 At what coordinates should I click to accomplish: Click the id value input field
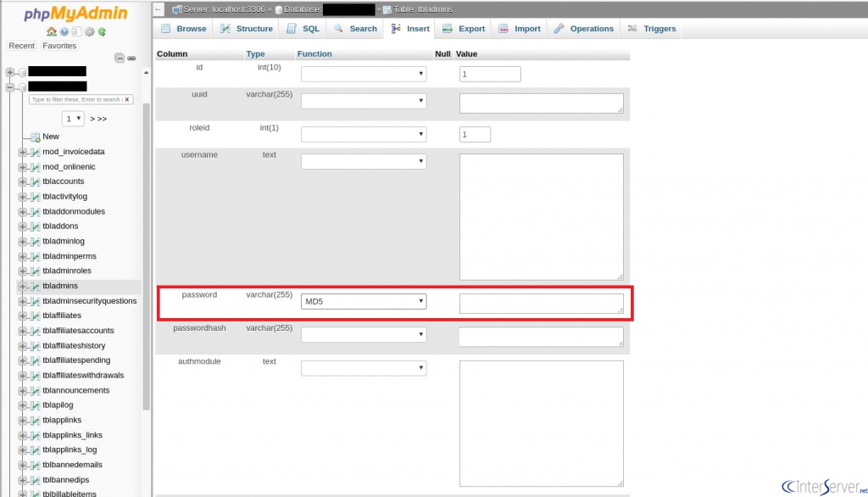[490, 75]
